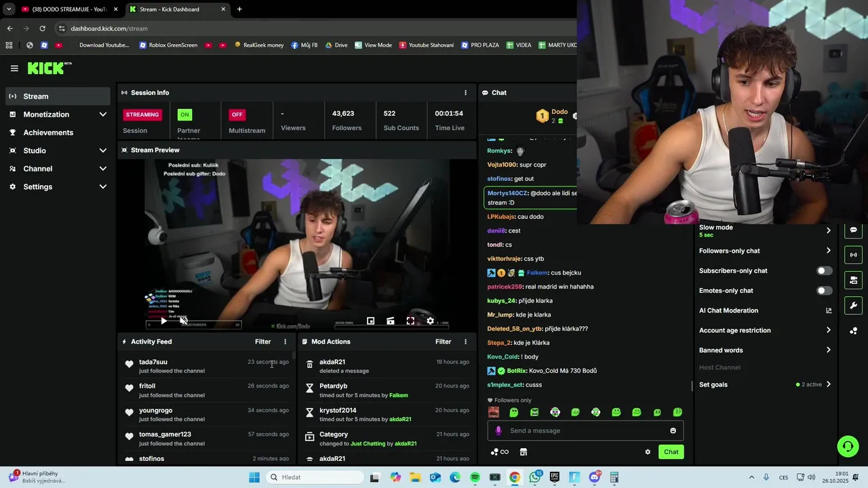This screenshot has height=488, width=868.
Task: Open Achievements in the sidebar
Action: pyautogui.click(x=57, y=133)
